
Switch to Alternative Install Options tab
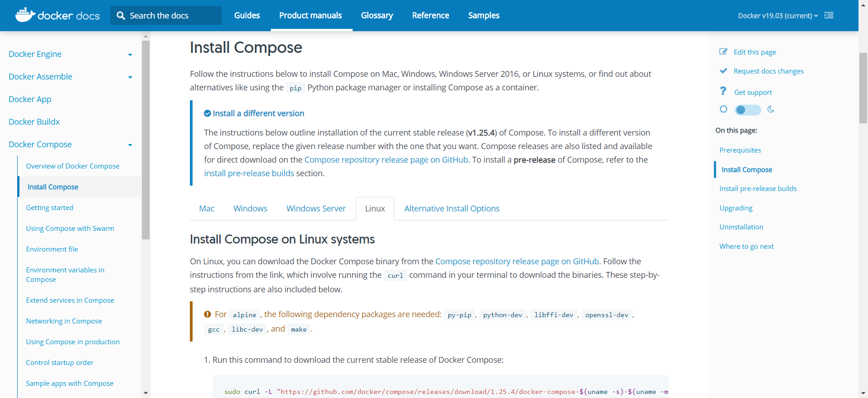(x=452, y=208)
